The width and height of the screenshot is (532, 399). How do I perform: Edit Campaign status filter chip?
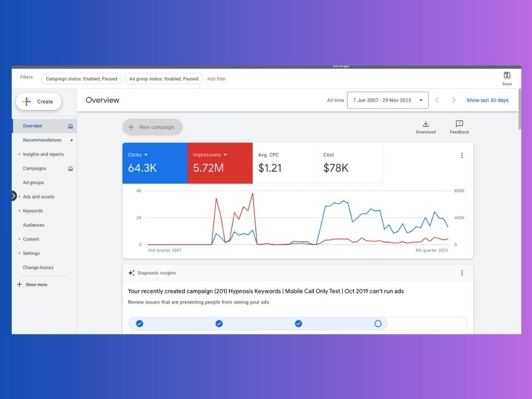[81, 79]
